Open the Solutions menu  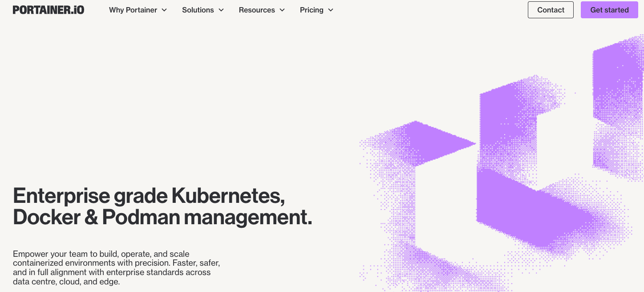pyautogui.click(x=198, y=10)
